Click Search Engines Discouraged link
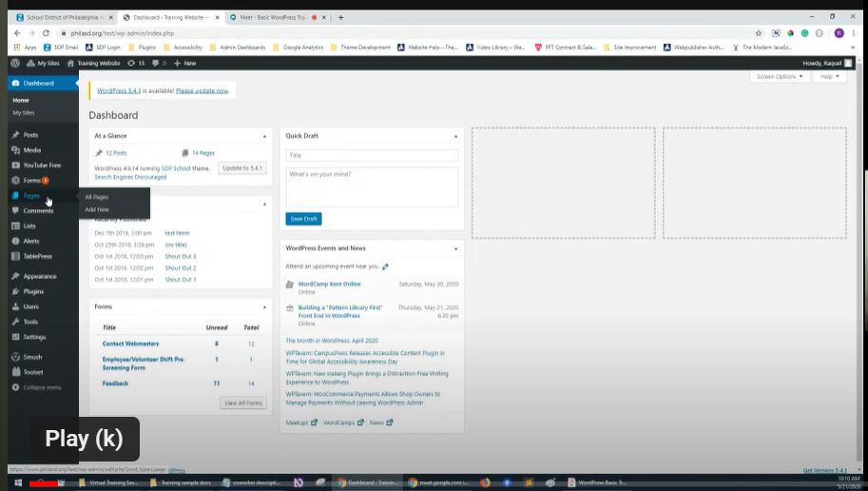The height and width of the screenshot is (491, 868). pos(130,177)
